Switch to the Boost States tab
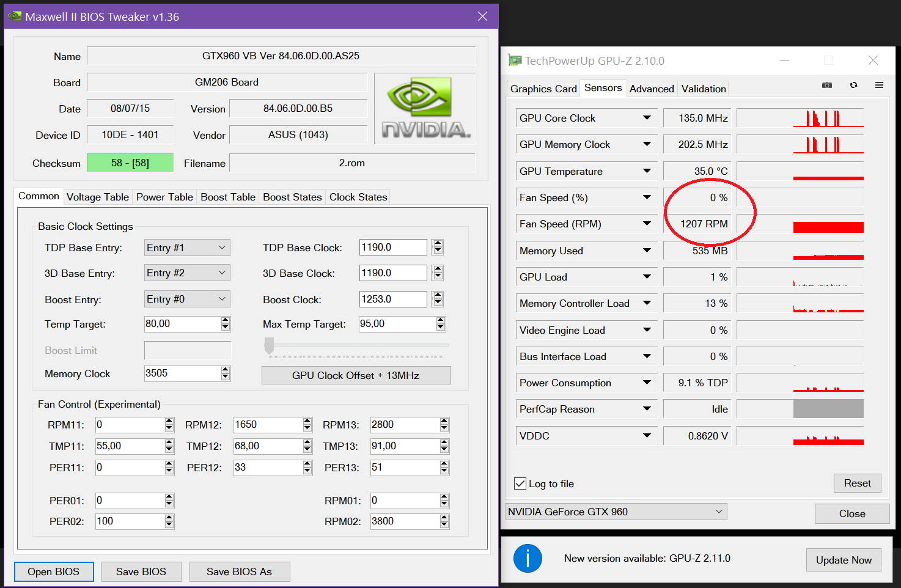The height and width of the screenshot is (588, 901). pos(292,197)
